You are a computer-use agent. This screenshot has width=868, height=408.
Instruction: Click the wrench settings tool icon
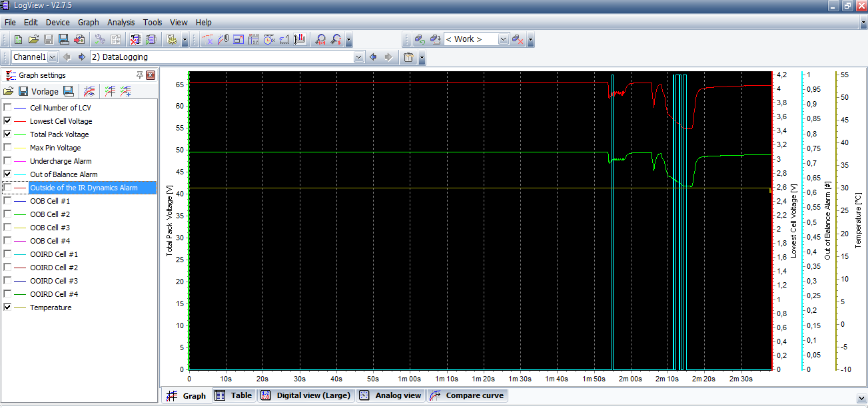click(99, 39)
